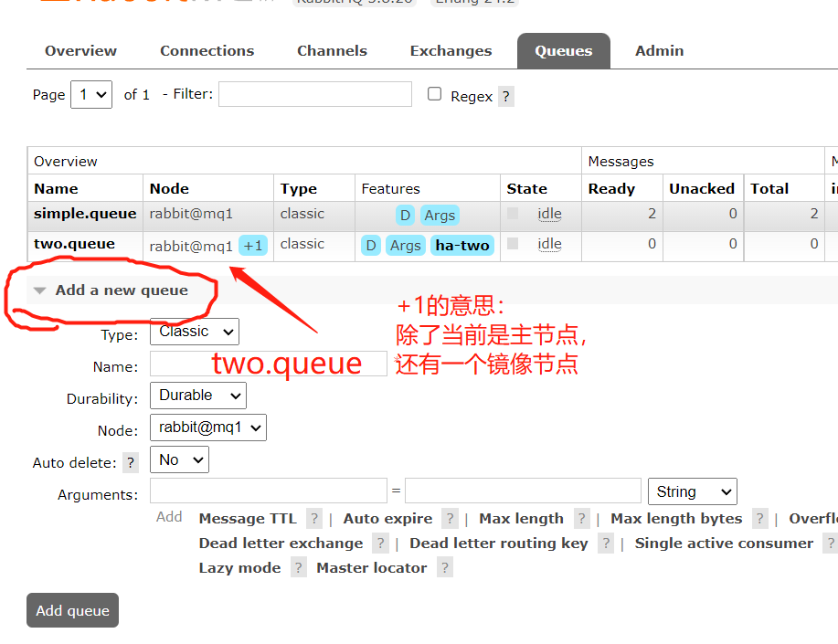
Task: Sort the table by Unacked column
Action: point(702,189)
